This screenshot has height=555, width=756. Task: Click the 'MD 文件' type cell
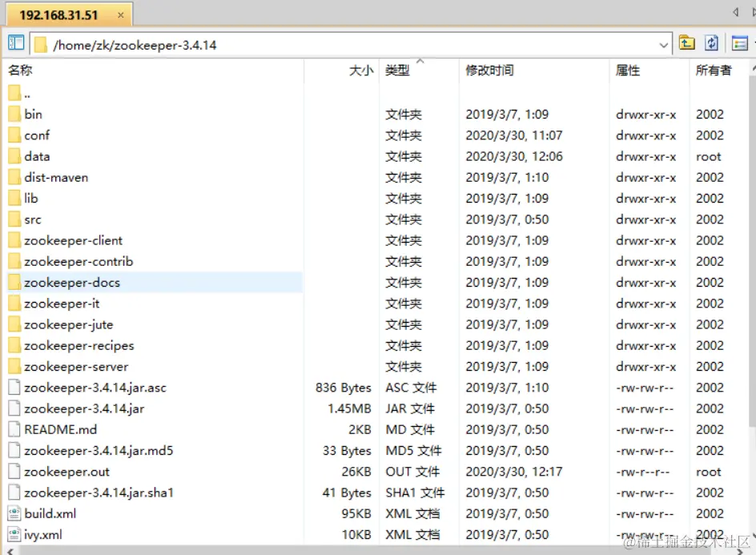point(410,429)
